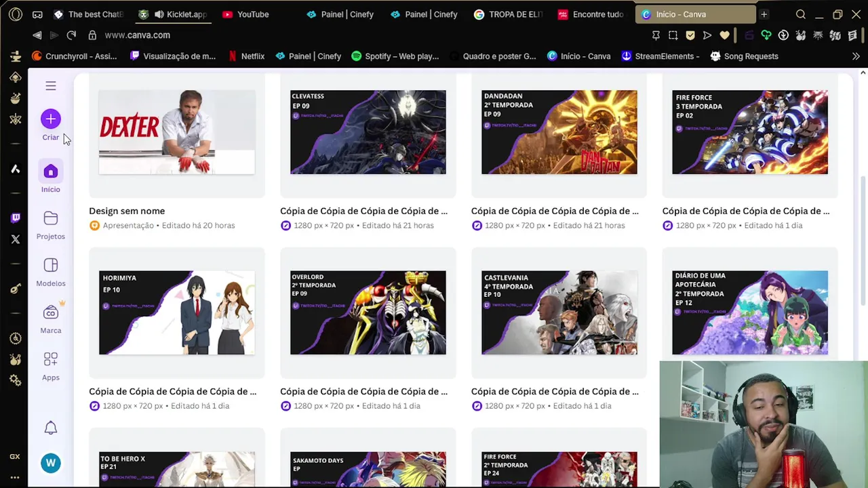Click the browser back arrow

(x=37, y=35)
